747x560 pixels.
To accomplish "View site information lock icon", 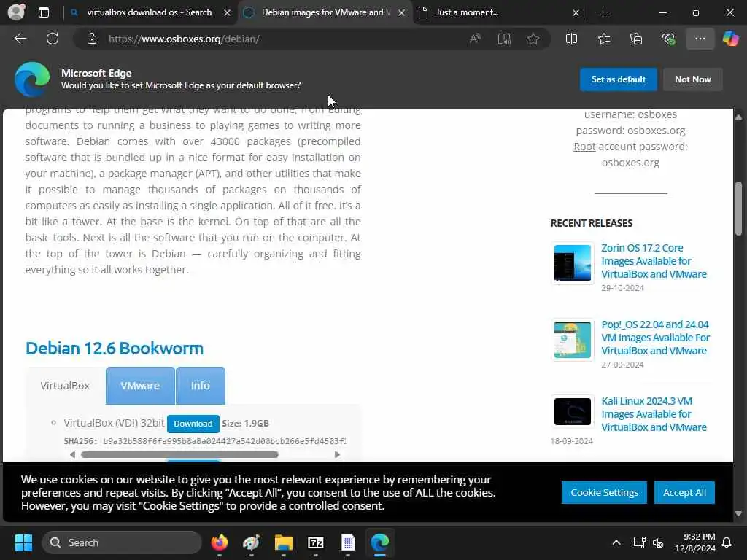I will click(x=92, y=39).
